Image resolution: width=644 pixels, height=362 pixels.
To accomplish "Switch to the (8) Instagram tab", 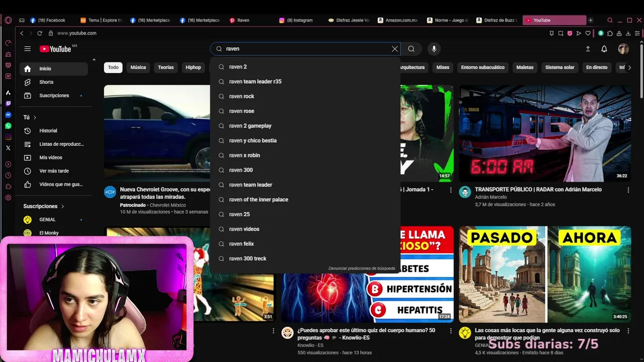I will tap(299, 20).
